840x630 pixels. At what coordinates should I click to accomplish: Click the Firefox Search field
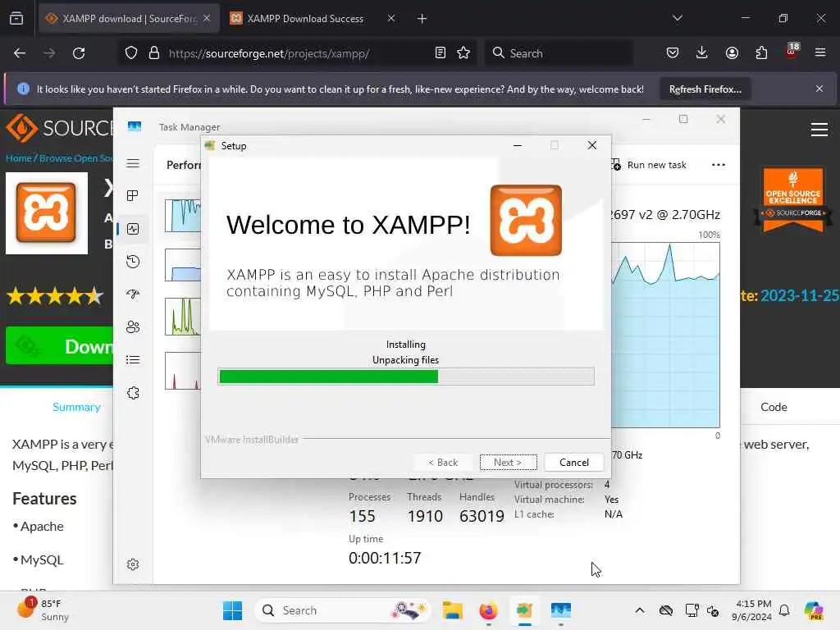(559, 53)
